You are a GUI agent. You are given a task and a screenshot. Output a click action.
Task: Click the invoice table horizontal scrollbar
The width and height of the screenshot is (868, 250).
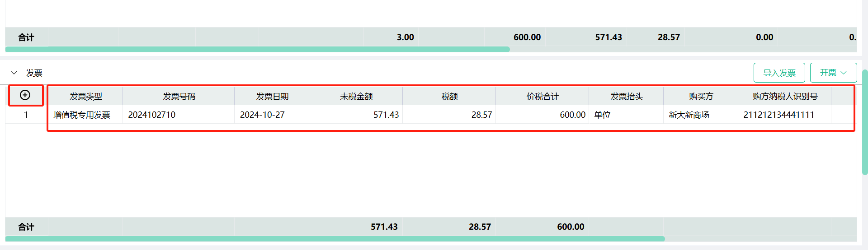335,239
